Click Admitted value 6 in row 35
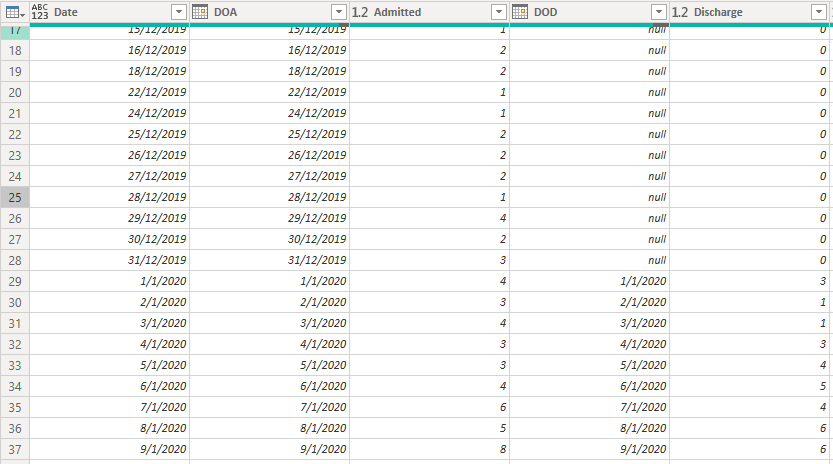The height and width of the screenshot is (464, 833). pos(429,407)
